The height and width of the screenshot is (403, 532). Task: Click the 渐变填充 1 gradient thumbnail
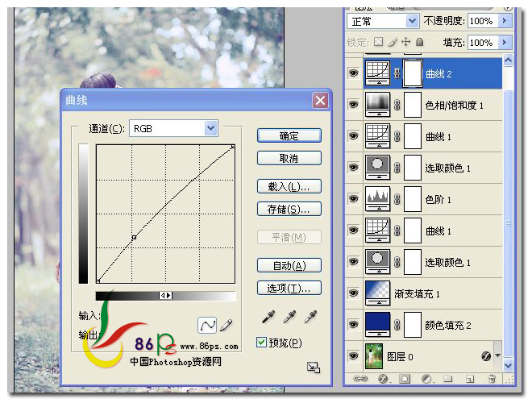(x=377, y=293)
